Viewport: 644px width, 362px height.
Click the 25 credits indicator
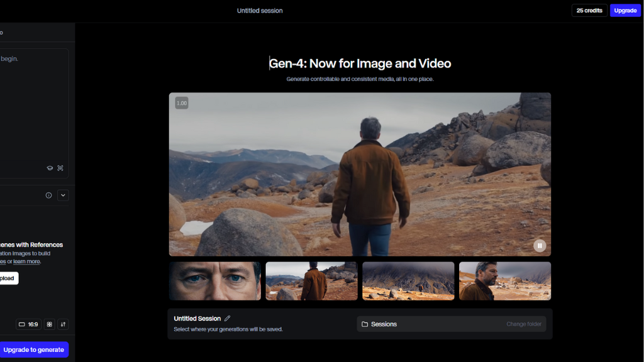click(589, 11)
